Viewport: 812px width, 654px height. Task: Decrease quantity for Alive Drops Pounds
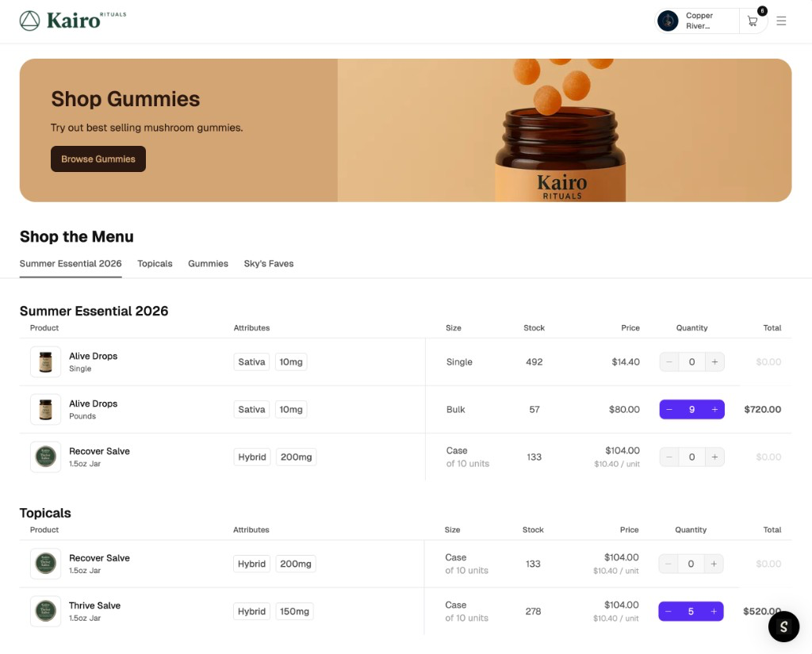[669, 410]
